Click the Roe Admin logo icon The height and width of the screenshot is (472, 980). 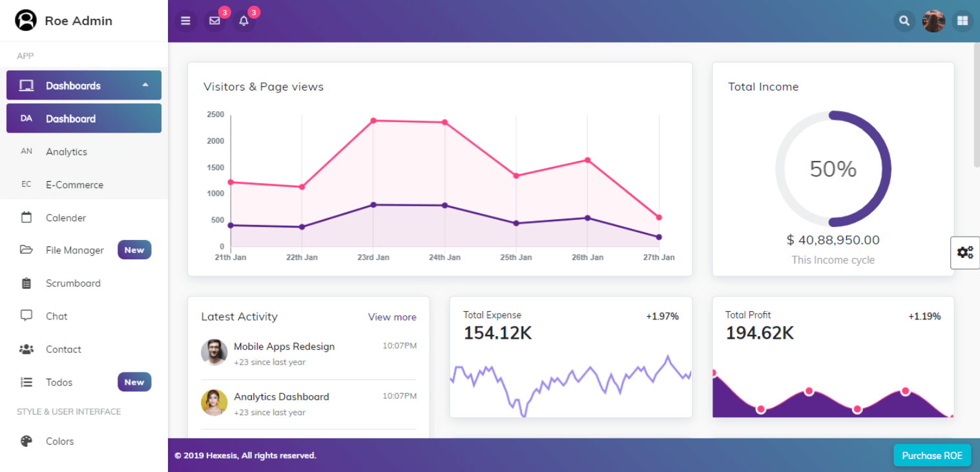26,21
